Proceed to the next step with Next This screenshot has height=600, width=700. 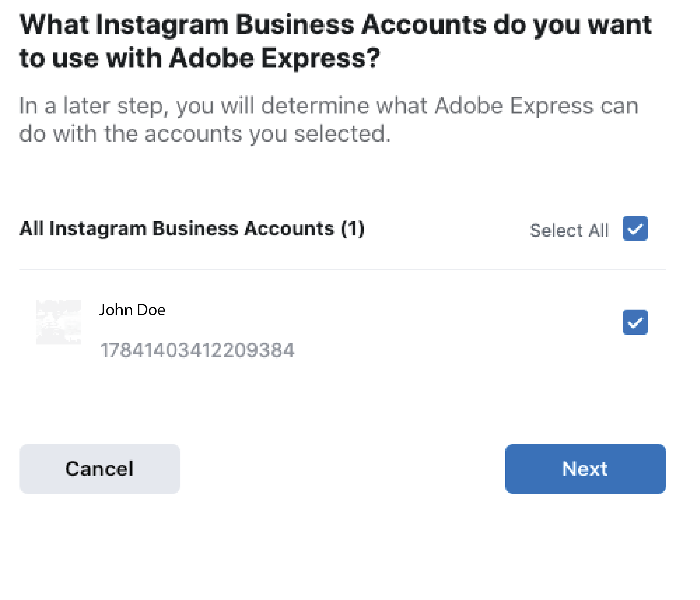pyautogui.click(x=585, y=469)
